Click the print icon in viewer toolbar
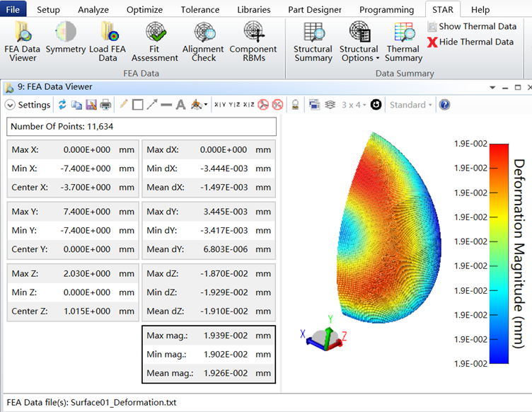 105,105
